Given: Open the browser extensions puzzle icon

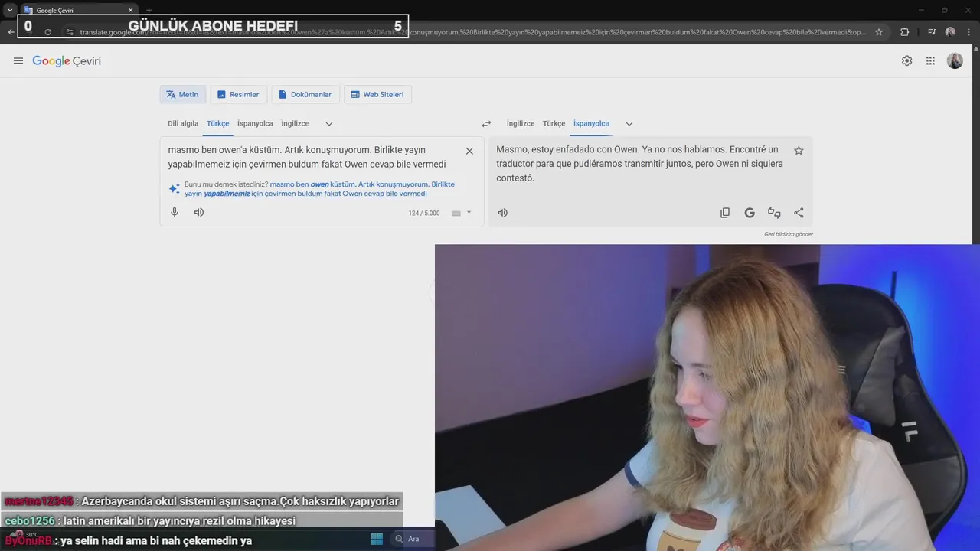Looking at the screenshot, I should coord(904,32).
